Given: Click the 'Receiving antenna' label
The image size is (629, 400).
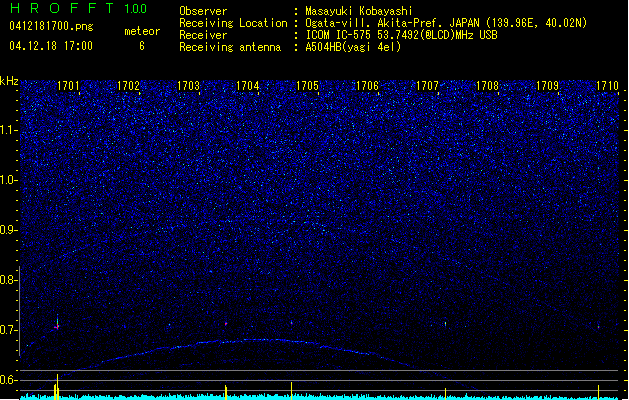Looking at the screenshot, I should click(x=230, y=47).
